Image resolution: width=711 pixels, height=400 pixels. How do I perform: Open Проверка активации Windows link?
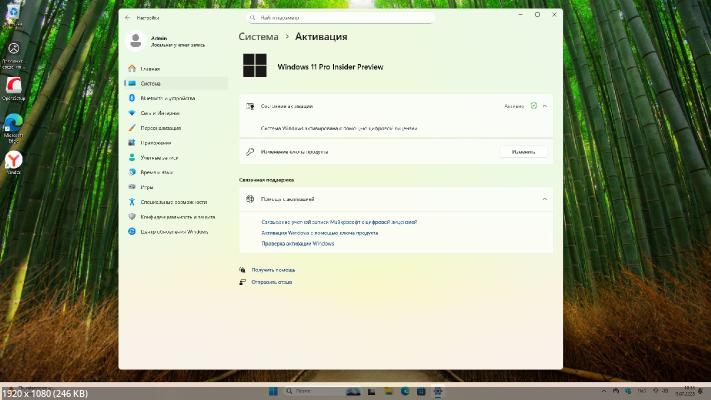point(297,244)
